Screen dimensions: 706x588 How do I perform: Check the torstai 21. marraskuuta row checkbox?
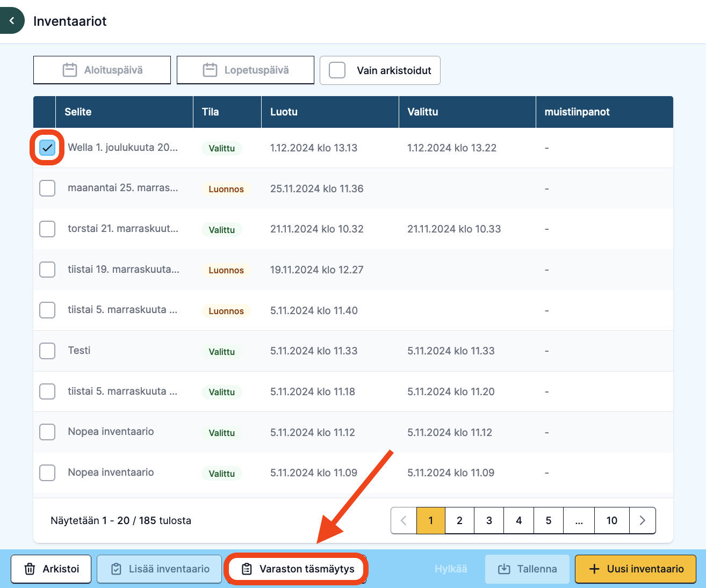[47, 229]
